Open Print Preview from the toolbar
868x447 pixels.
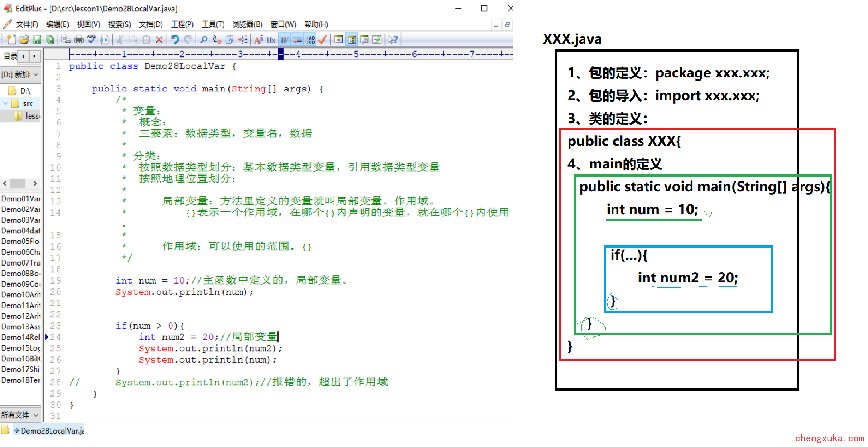coord(66,40)
